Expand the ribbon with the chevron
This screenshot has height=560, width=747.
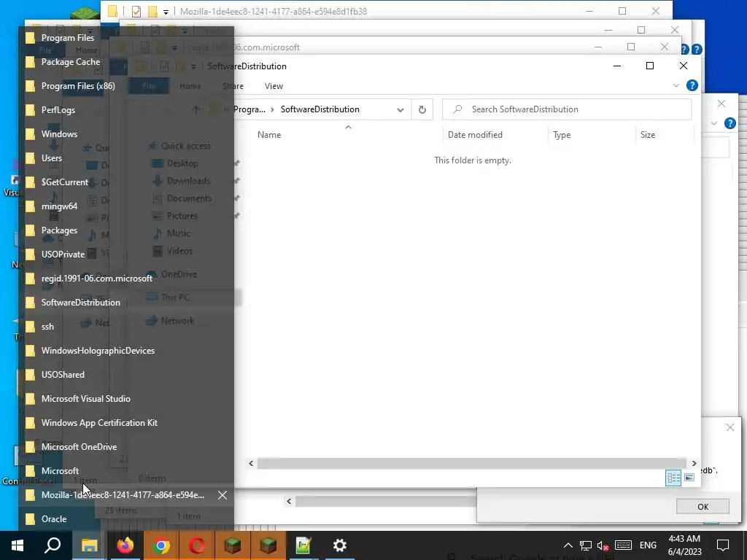click(x=676, y=86)
